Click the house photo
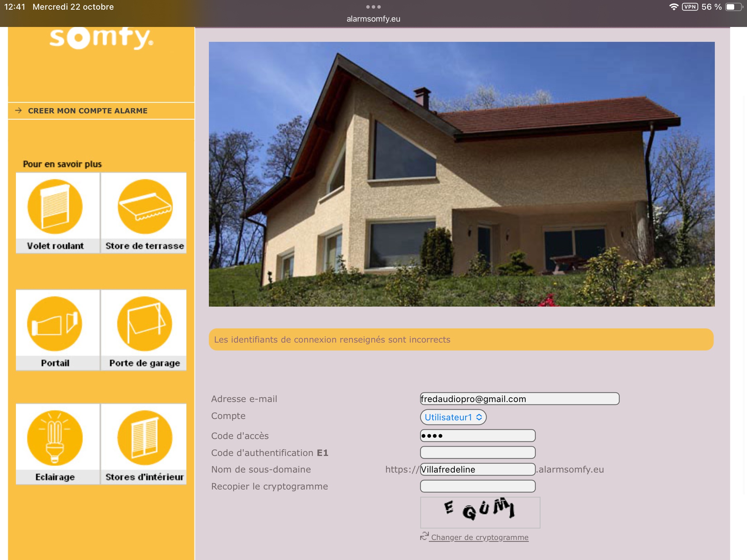 [x=462, y=174]
